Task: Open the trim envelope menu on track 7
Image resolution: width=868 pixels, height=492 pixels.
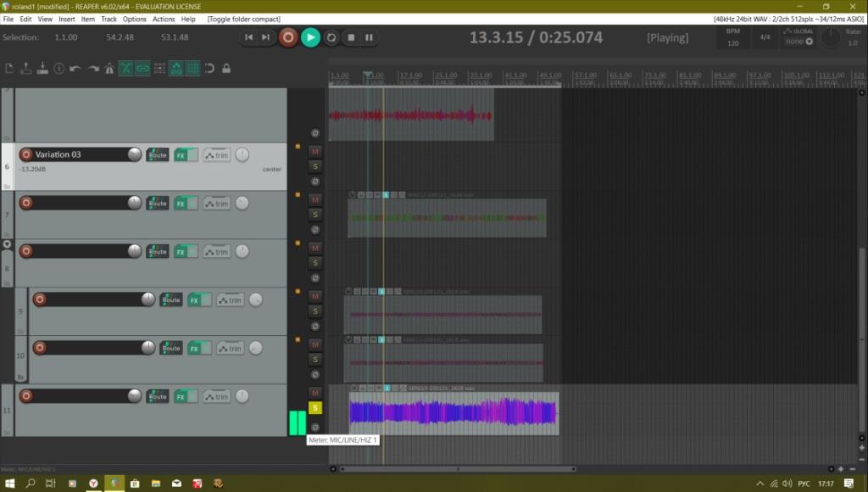Action: click(216, 204)
